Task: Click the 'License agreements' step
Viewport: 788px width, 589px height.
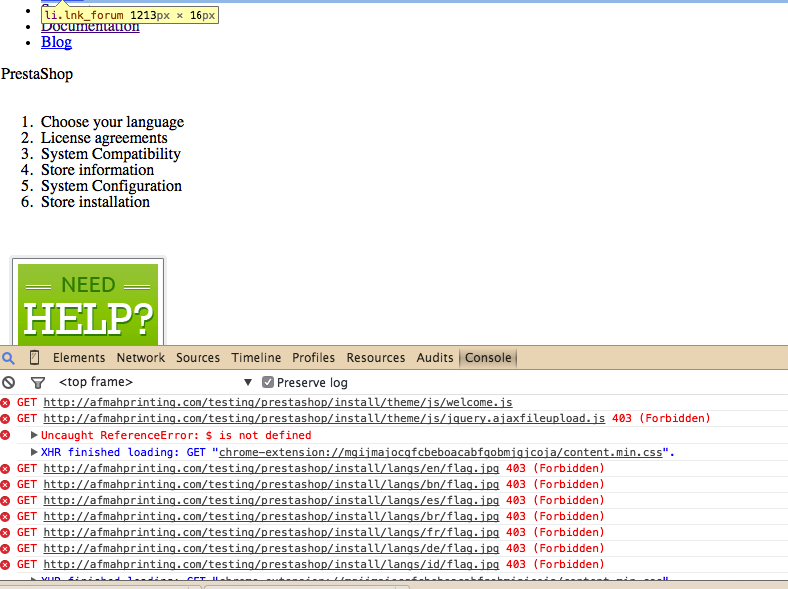Action: [x=104, y=138]
